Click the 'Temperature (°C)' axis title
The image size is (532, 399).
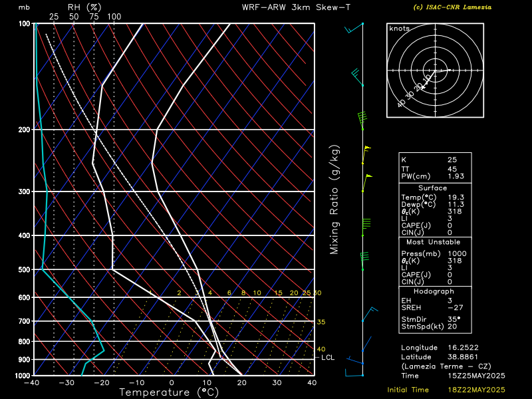(169, 392)
